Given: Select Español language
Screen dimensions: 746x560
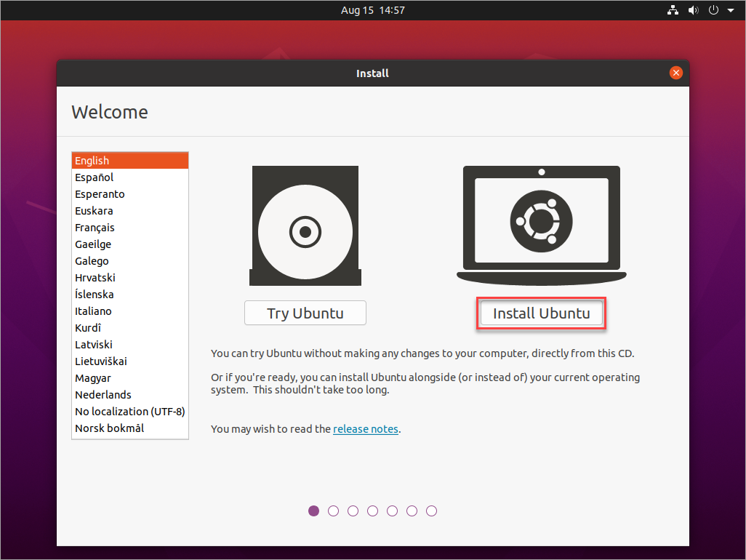Looking at the screenshot, I should pos(130,177).
